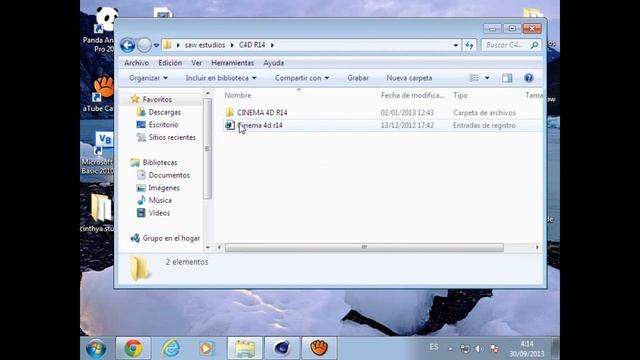Image resolution: width=640 pixels, height=360 pixels.
Task: Click the Grabar button
Action: click(x=358, y=78)
